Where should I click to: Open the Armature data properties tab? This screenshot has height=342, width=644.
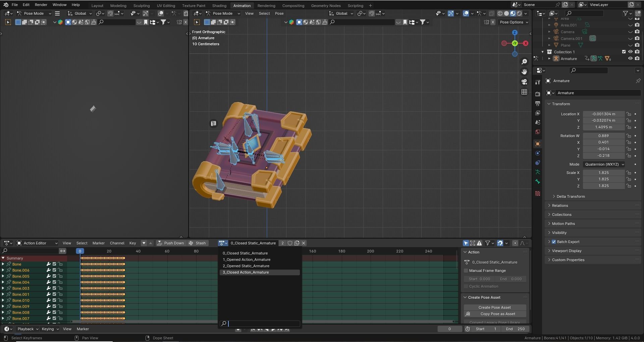(x=538, y=172)
